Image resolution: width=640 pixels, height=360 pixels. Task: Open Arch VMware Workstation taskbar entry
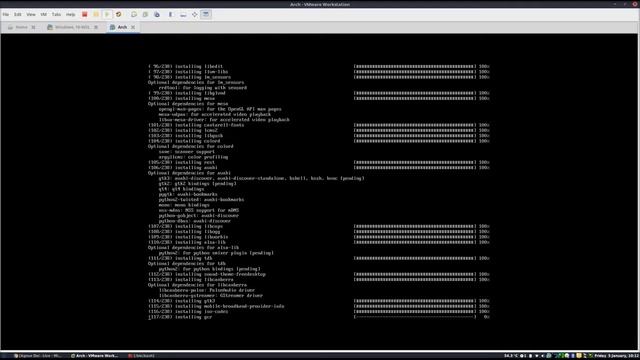[x=94, y=356]
